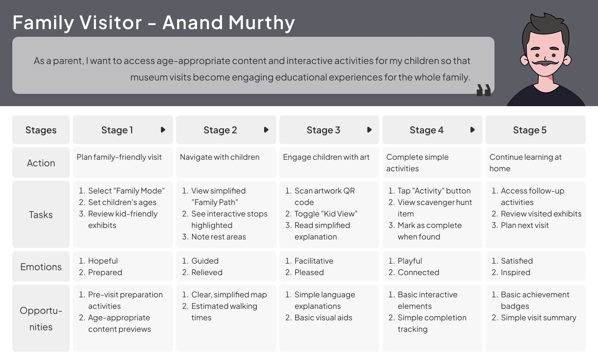
Task: Click "Tap Activity button" task item
Action: pos(434,191)
